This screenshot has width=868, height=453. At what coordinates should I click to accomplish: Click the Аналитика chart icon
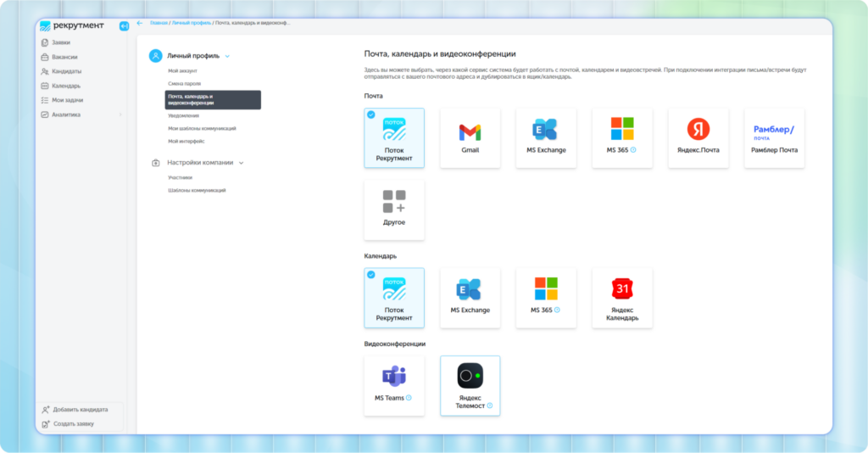pos(45,115)
